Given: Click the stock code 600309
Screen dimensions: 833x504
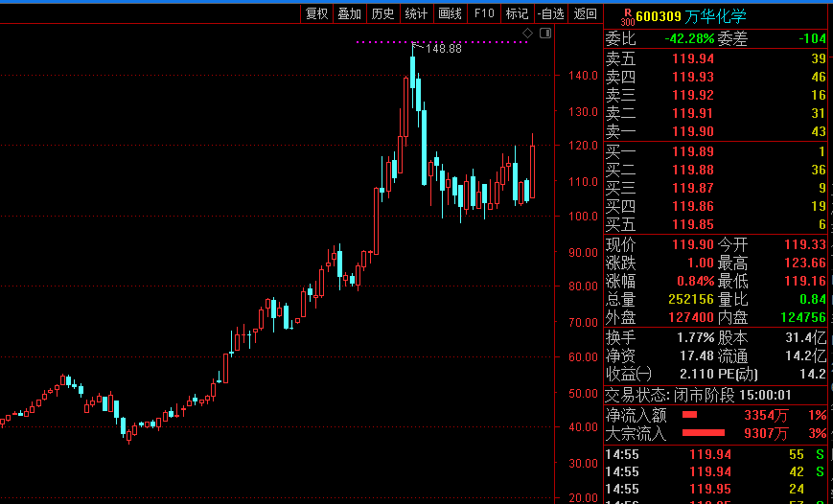Looking at the screenshot, I should (x=659, y=16).
